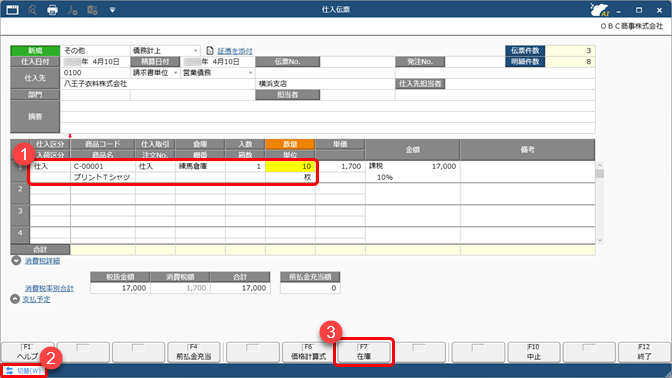The height and width of the screenshot is (378, 672).
Task: Expand the 消費税詳細 chevron
Action: 16,261
